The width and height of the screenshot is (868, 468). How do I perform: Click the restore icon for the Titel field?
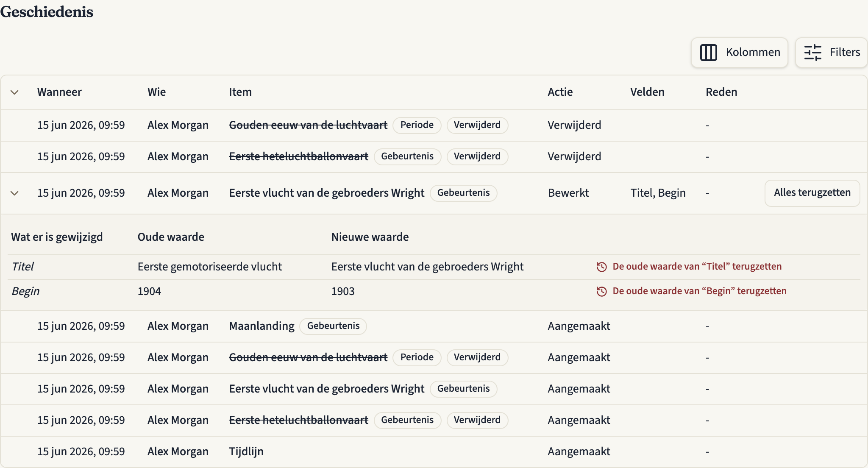point(601,267)
